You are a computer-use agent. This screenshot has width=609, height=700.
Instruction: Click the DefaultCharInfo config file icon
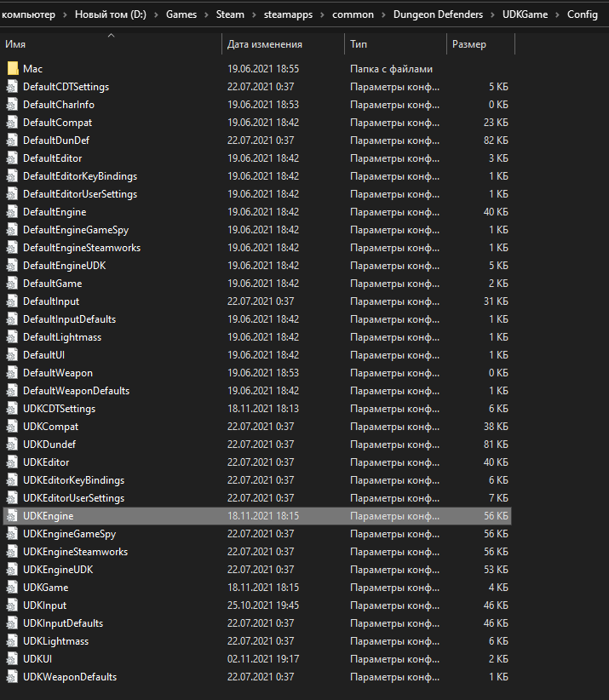(13, 105)
